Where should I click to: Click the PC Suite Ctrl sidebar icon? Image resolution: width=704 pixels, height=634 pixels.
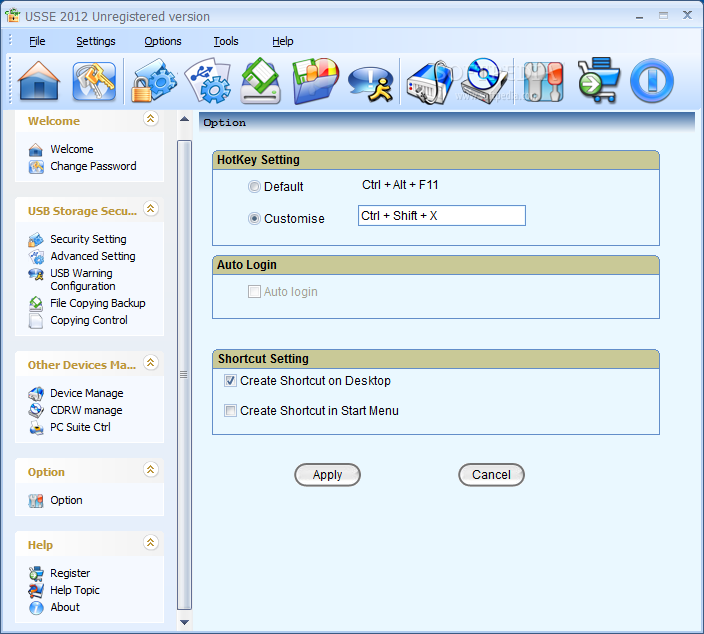click(x=36, y=427)
